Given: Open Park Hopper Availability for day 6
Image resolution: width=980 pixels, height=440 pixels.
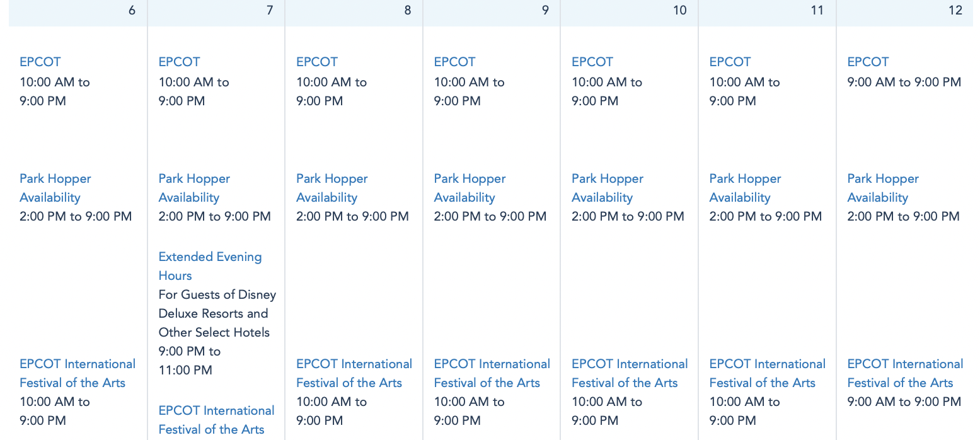Looking at the screenshot, I should point(55,188).
